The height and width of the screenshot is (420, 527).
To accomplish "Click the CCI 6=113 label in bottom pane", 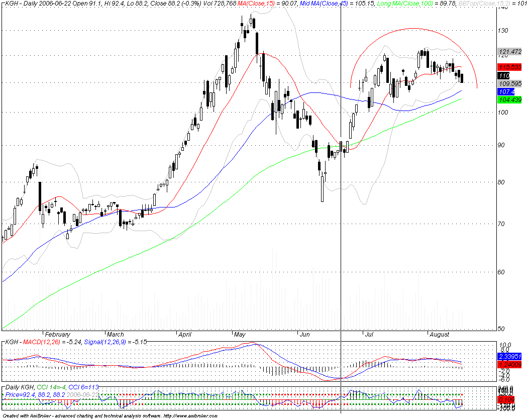I will tap(83, 387).
